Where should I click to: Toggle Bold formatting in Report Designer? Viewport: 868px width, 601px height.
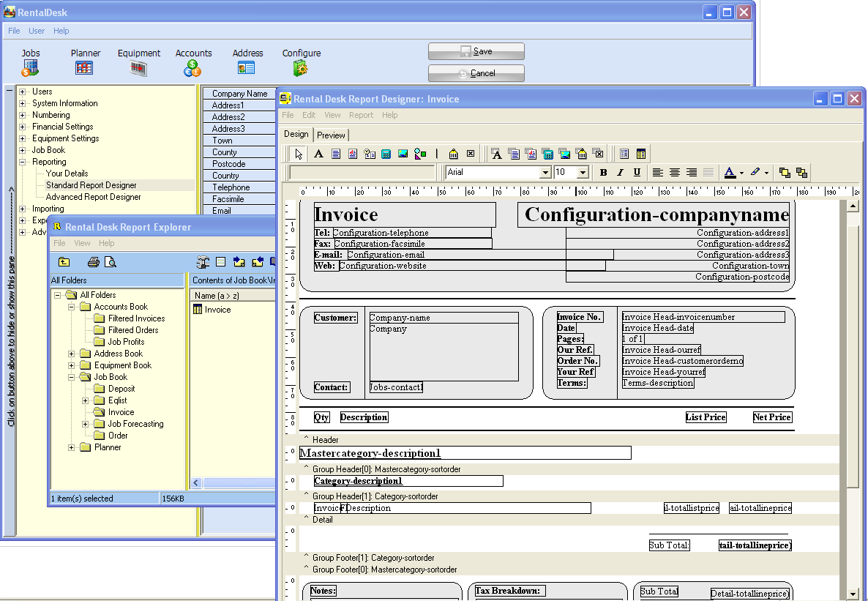(603, 173)
